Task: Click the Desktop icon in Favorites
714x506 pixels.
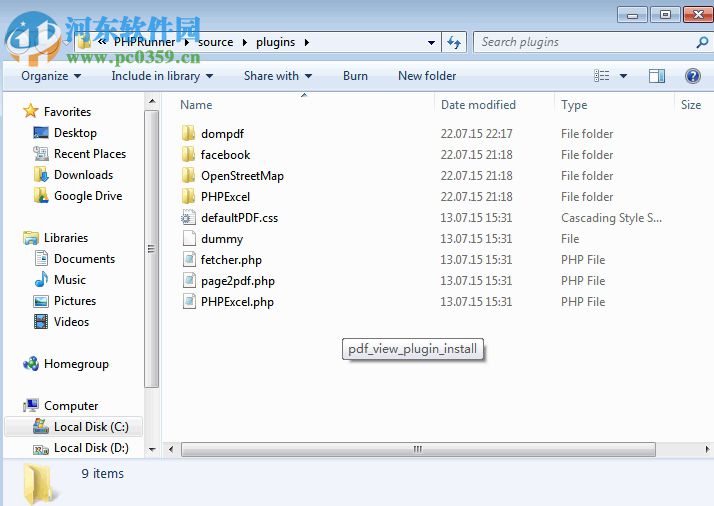Action: 41,133
